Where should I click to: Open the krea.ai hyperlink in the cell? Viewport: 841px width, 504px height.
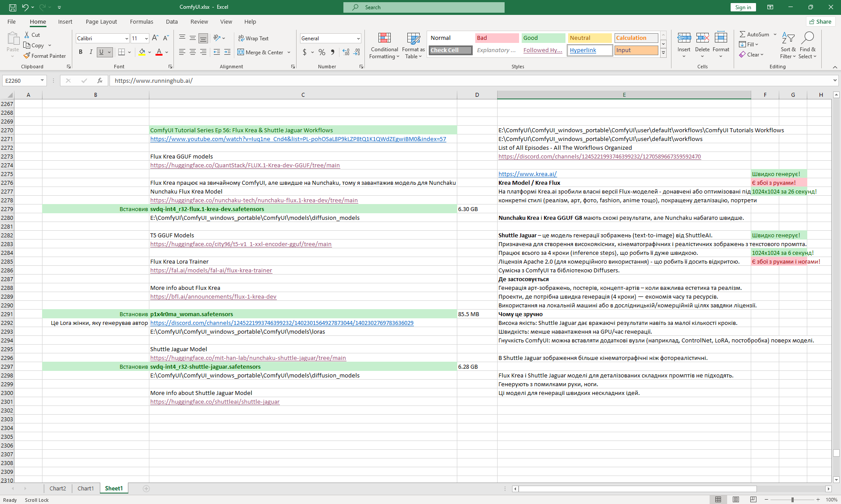coord(527,174)
